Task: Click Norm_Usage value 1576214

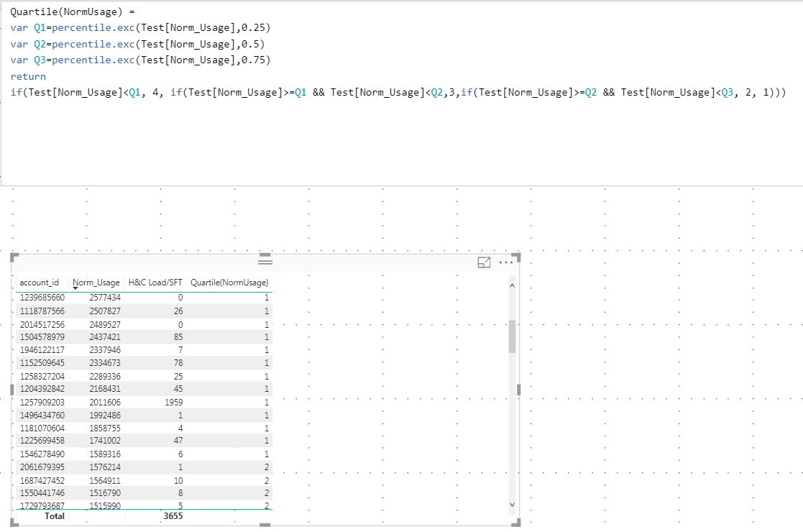Action: pos(105,467)
